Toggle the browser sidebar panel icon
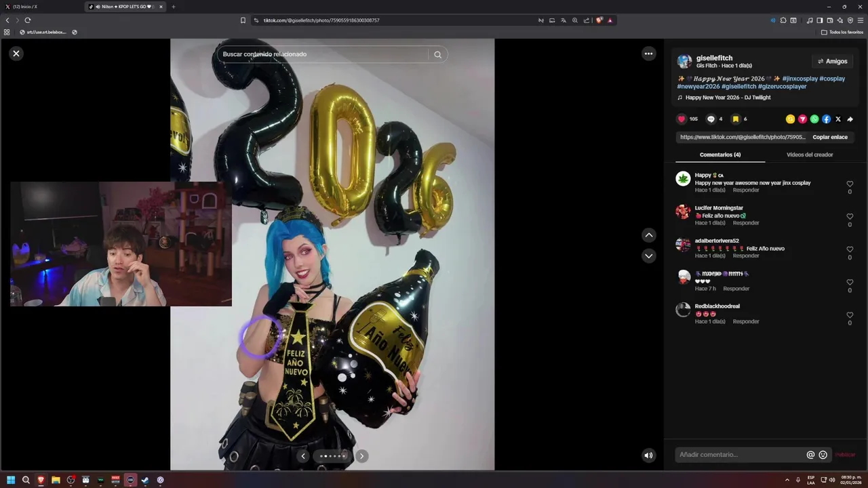 (x=819, y=20)
